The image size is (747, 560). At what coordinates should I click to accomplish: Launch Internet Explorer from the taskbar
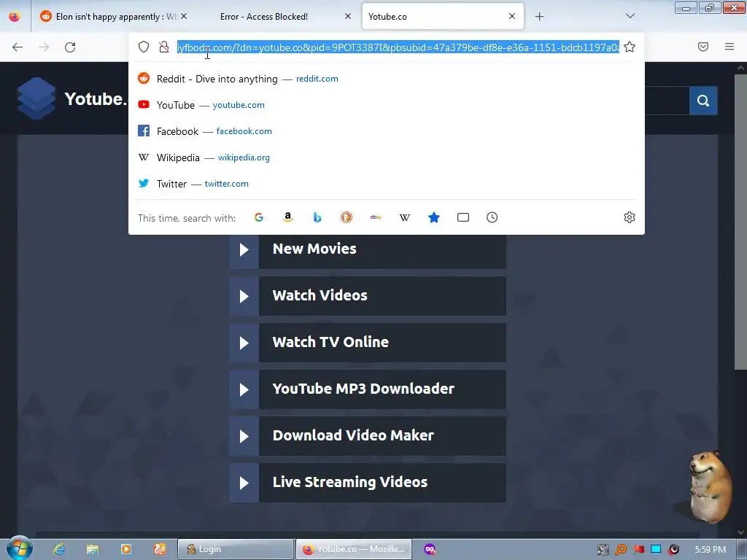(59, 549)
